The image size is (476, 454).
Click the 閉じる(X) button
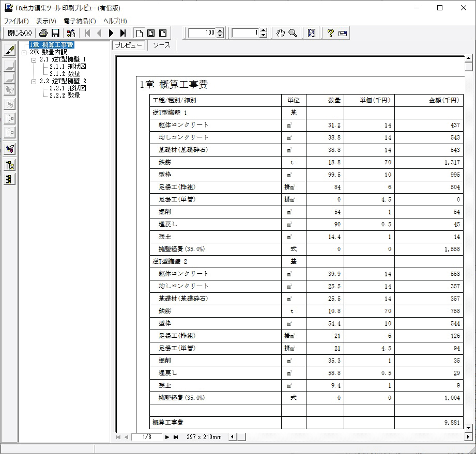[x=20, y=33]
